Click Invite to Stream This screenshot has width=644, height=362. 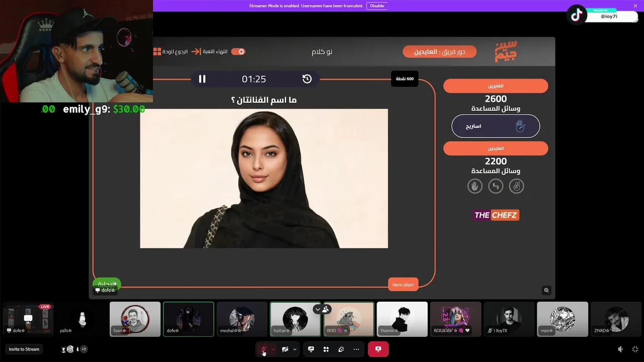click(24, 349)
